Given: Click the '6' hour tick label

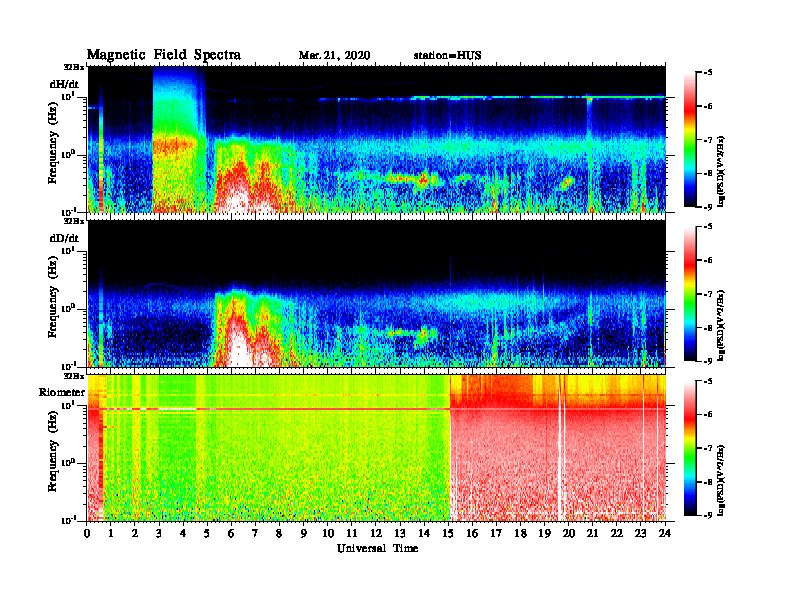Looking at the screenshot, I should tap(231, 534).
